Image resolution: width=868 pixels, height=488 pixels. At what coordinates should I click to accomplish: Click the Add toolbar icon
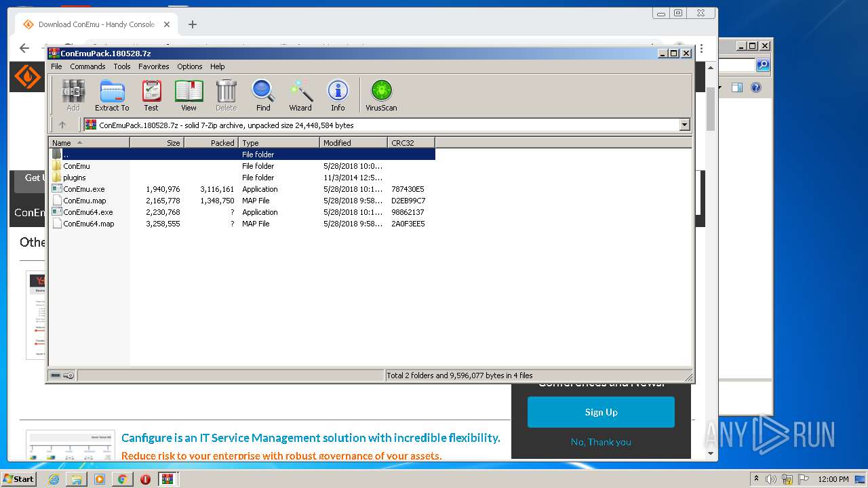(73, 96)
